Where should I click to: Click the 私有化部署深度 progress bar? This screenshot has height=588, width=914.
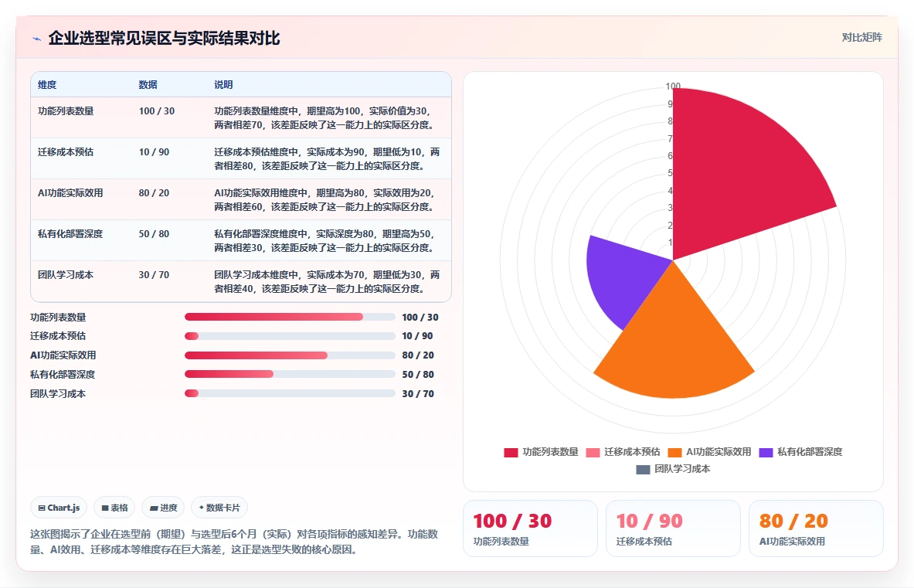(x=290, y=374)
